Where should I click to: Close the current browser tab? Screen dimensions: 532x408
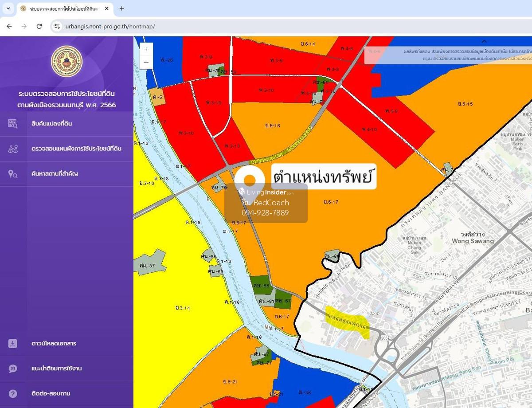[x=107, y=8]
